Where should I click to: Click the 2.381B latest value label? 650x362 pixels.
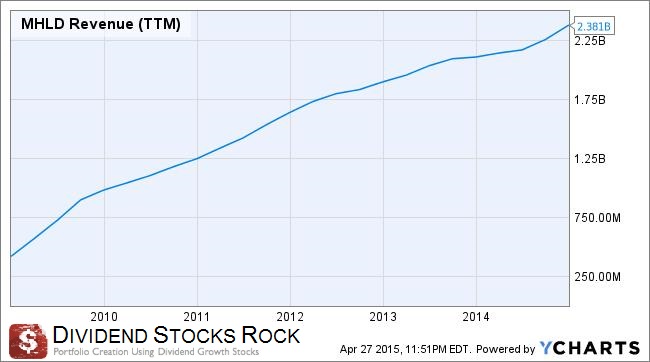tap(594, 27)
